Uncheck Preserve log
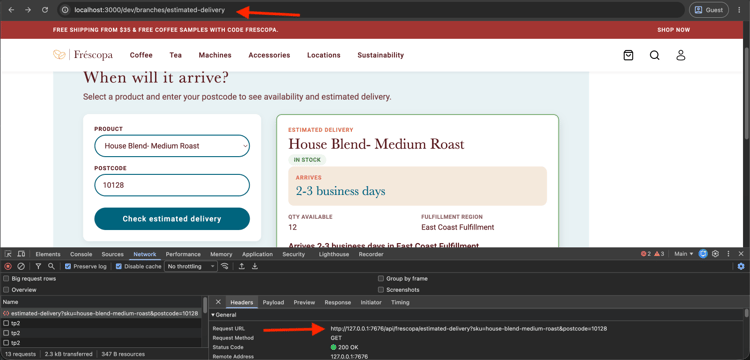 coord(68,266)
